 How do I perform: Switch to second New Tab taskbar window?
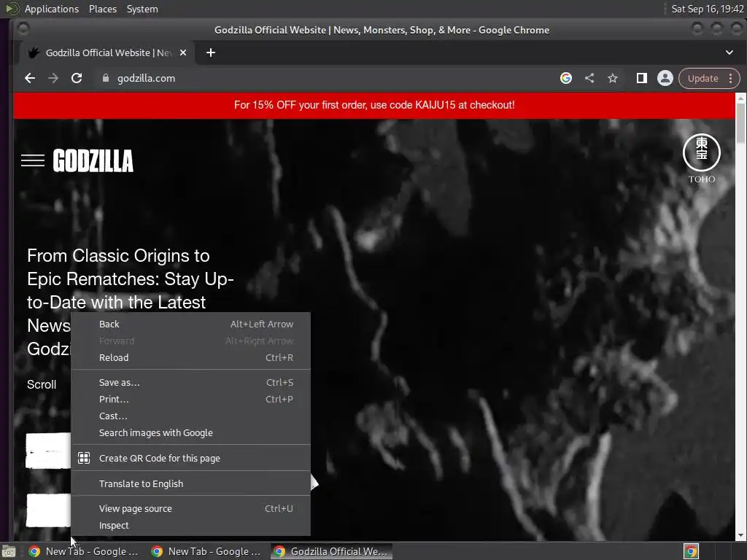click(x=206, y=551)
